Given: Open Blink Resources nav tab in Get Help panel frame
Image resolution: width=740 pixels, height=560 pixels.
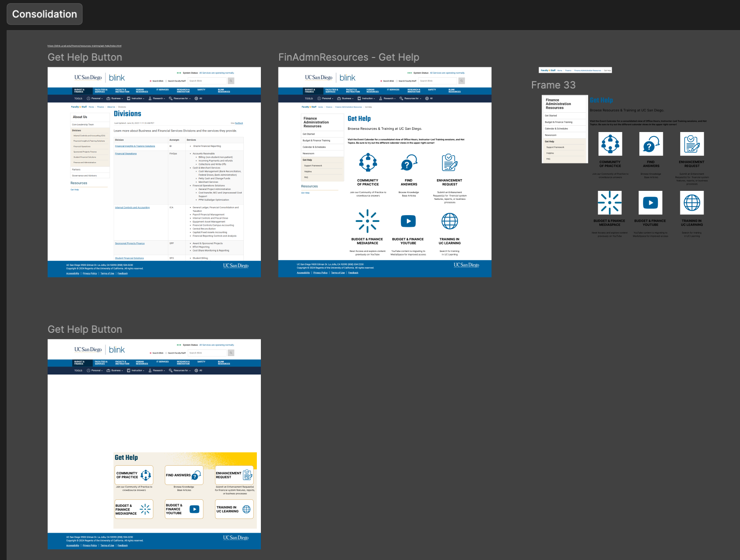Looking at the screenshot, I should click(x=224, y=363).
